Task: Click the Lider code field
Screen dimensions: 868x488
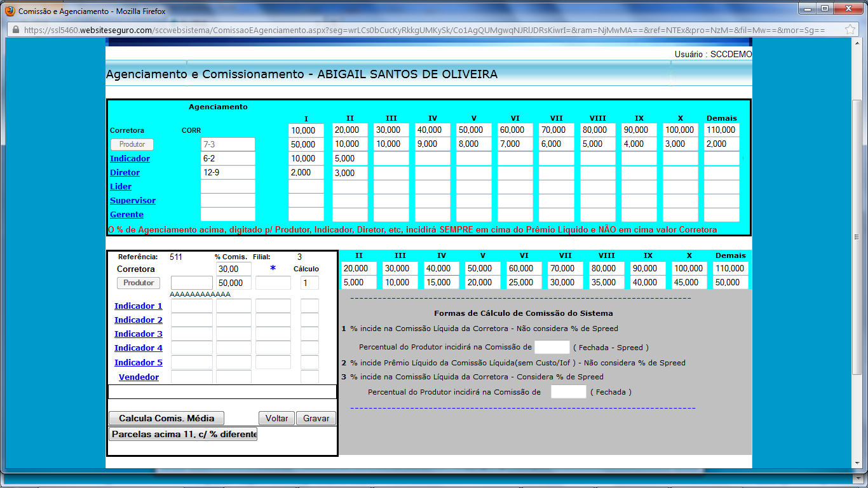Action: (228, 186)
